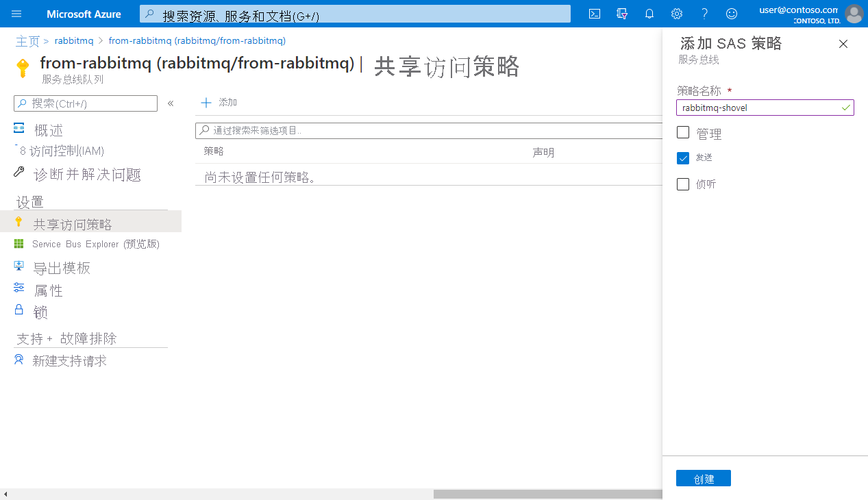
Task: Launch the Cloud Shell
Action: 594,14
